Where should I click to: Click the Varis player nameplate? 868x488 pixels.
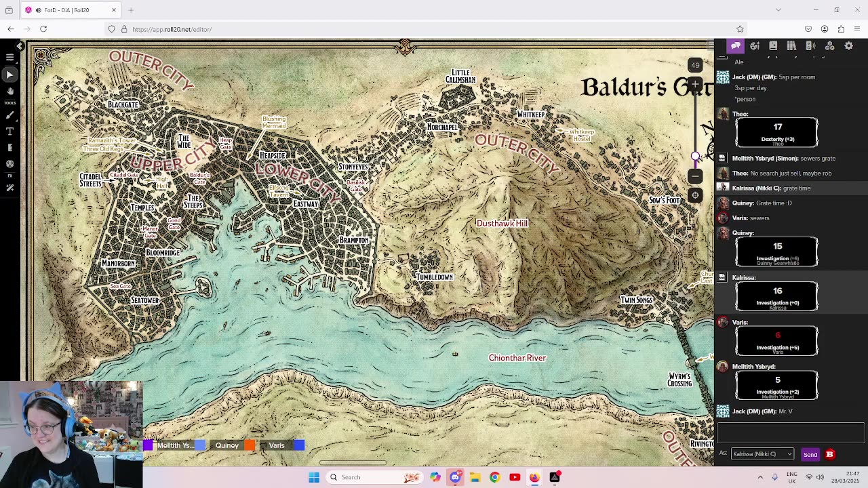click(x=277, y=445)
